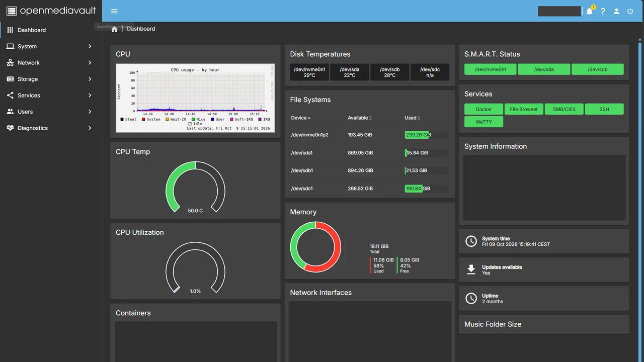644x362 pixels.
Task: Toggle the hamburger navigation menu
Action: pos(114,11)
